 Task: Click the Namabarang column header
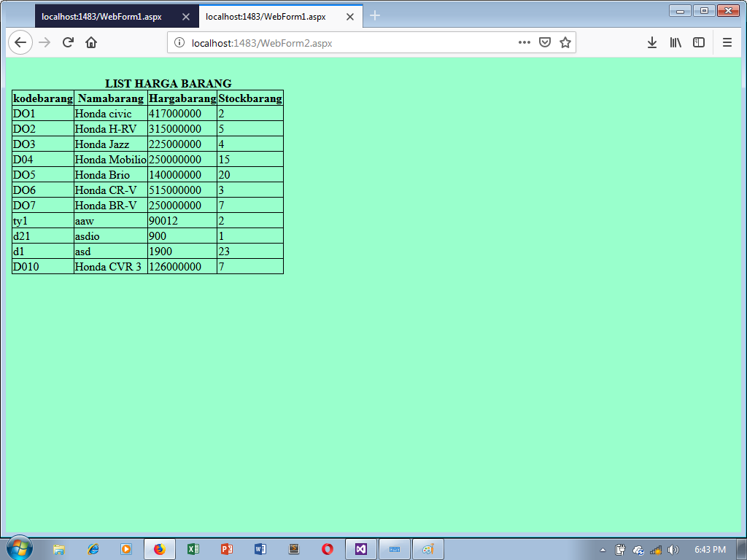click(111, 98)
